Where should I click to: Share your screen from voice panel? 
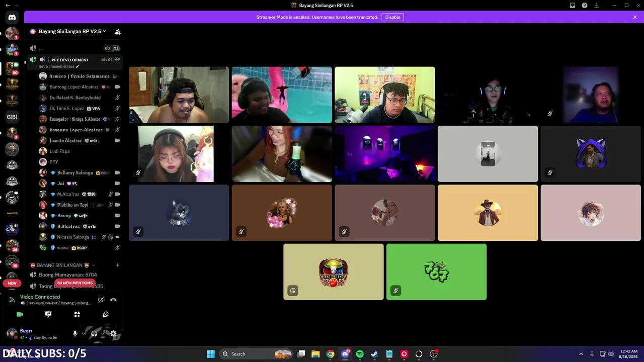pos(48,314)
